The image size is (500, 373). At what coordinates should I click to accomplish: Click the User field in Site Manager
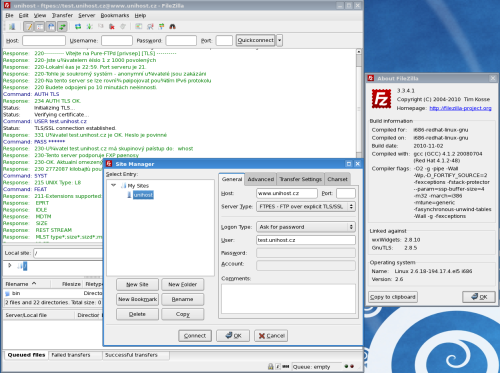point(306,240)
